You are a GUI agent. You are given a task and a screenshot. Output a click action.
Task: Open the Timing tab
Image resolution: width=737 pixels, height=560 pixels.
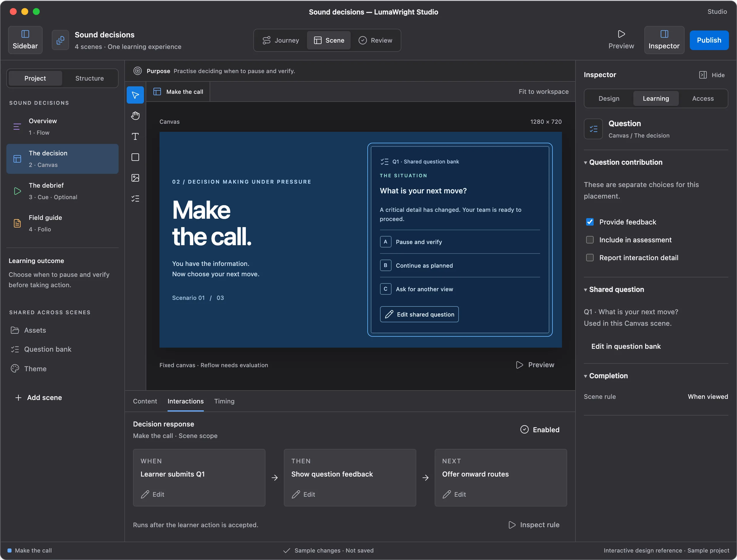tap(224, 401)
